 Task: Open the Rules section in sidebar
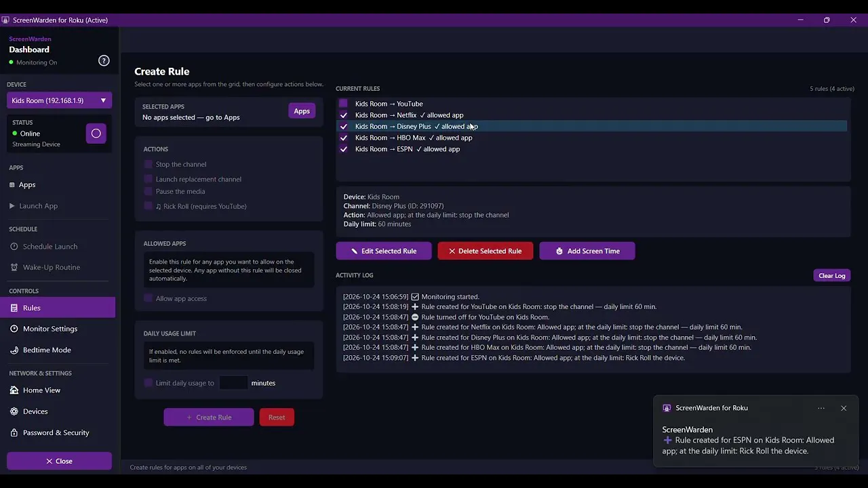[58, 308]
